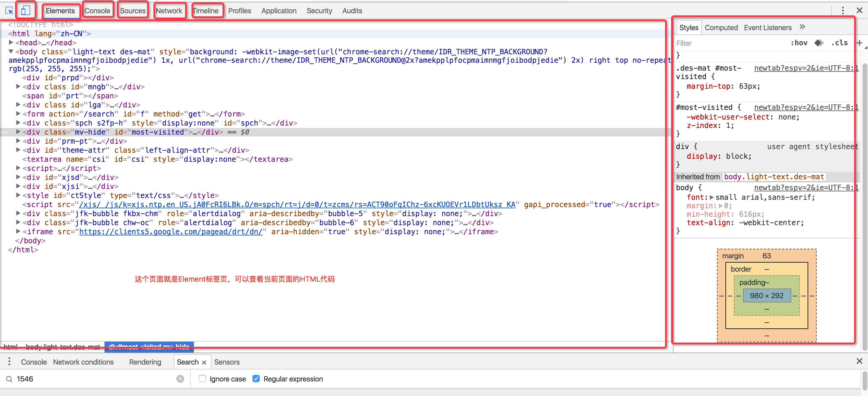Expand the form action="/search" node
This screenshot has width=868, height=396.
[18, 114]
